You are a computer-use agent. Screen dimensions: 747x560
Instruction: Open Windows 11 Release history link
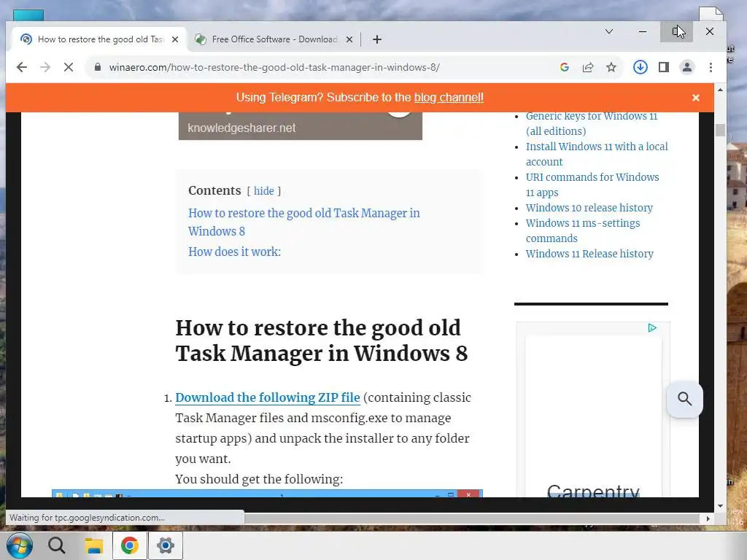(589, 254)
